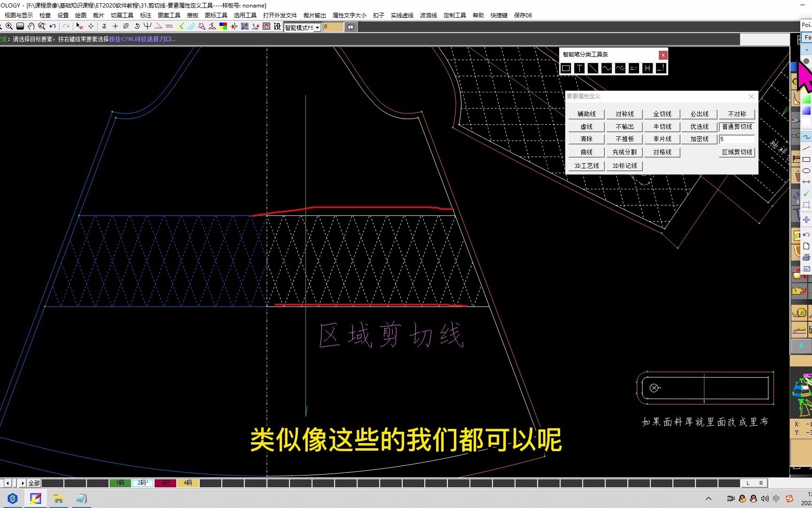Select rectangle tool in smart pen toolbar

pyautogui.click(x=566, y=68)
